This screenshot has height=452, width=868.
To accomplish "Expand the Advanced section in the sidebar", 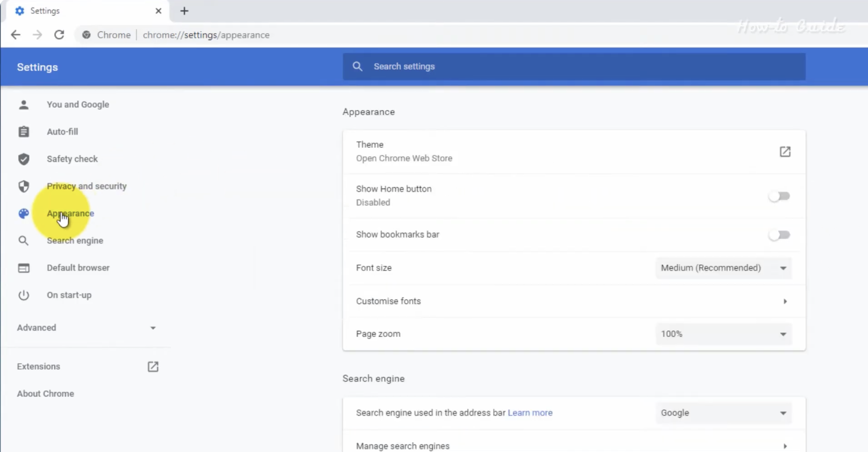I will 86,328.
